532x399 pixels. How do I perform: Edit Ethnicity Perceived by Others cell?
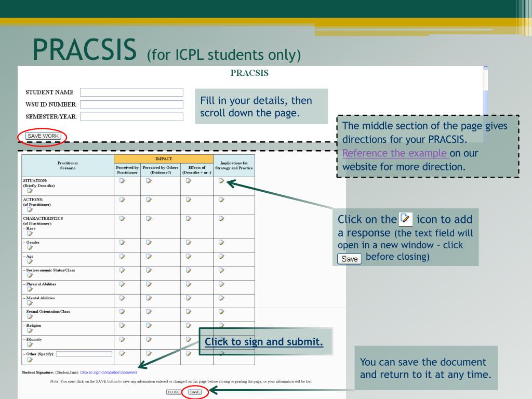[x=149, y=340]
